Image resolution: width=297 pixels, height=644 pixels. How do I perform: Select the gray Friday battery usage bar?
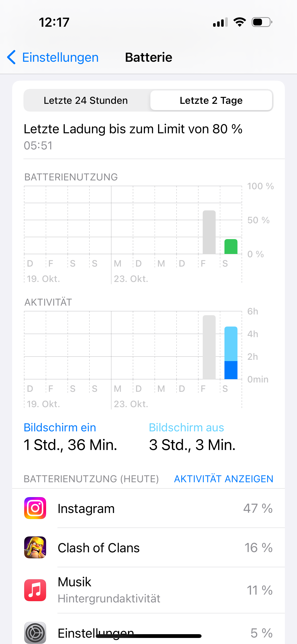coord(209,232)
